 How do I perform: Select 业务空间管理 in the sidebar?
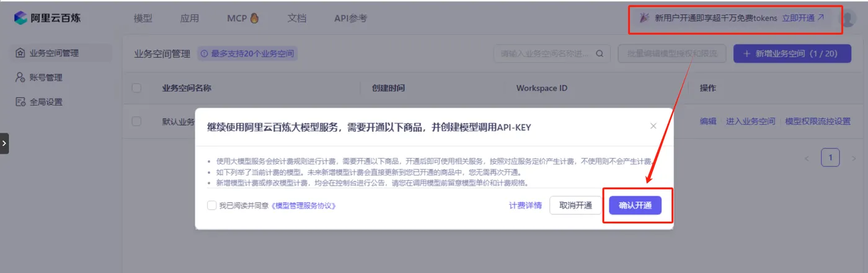(x=60, y=53)
